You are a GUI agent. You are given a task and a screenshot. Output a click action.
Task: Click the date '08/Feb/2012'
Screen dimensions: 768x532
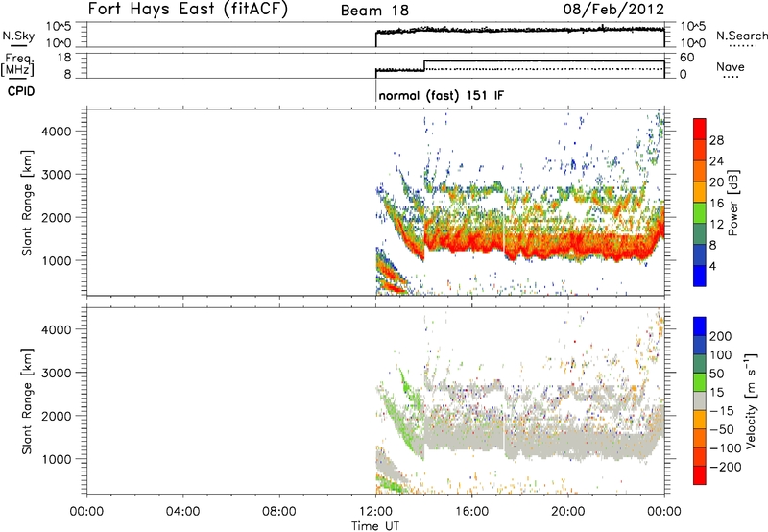(x=613, y=10)
